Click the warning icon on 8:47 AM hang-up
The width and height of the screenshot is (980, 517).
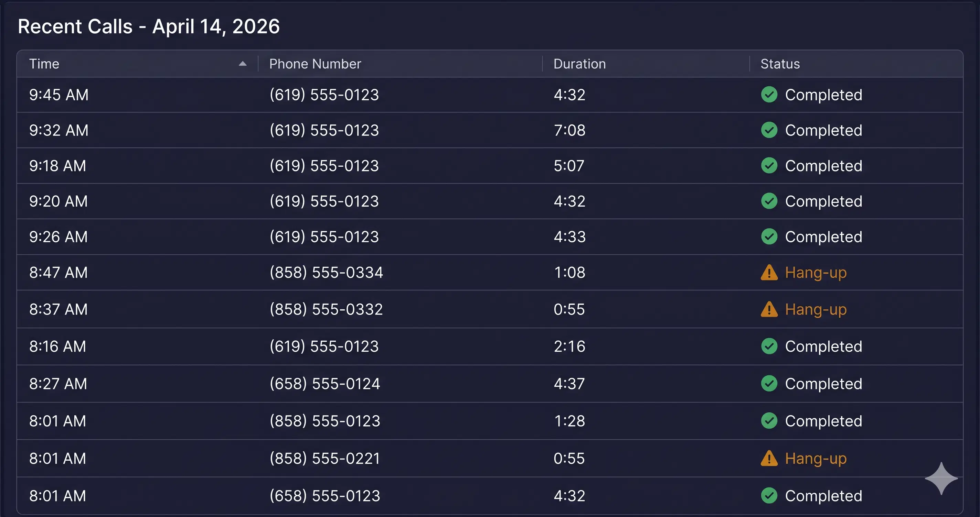(769, 273)
